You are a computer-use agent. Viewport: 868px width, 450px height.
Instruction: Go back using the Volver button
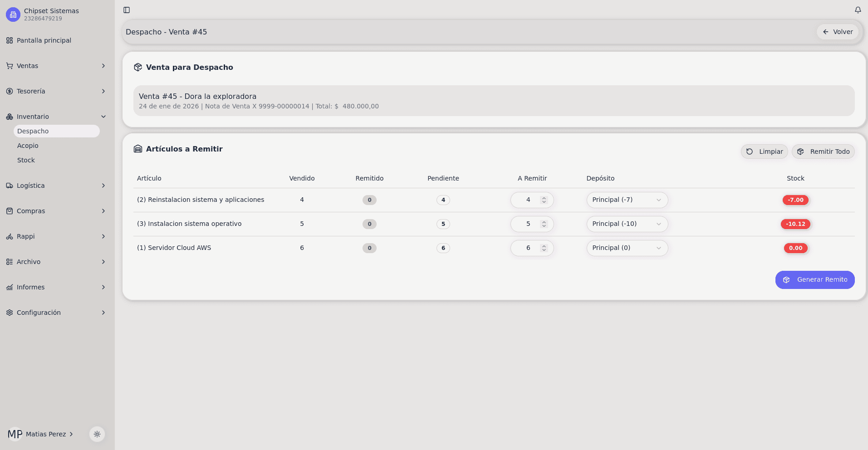(838, 32)
